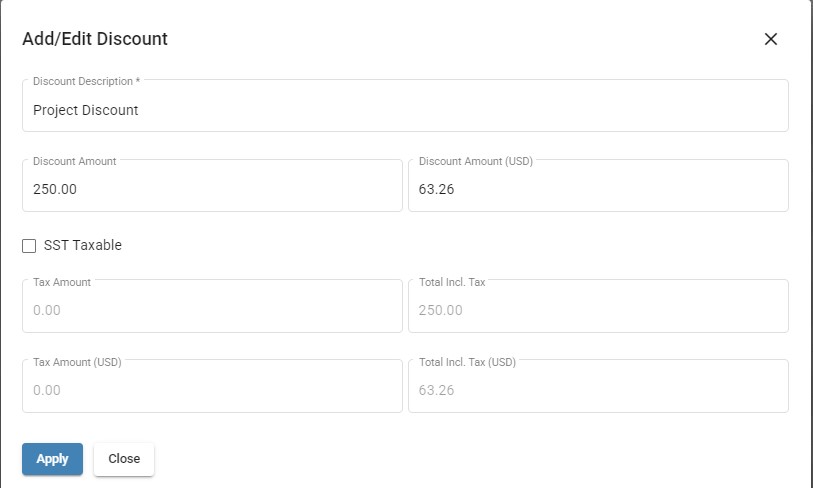This screenshot has width=813, height=488.
Task: Click the 250.00 value in Discount Amount
Action: [x=55, y=189]
